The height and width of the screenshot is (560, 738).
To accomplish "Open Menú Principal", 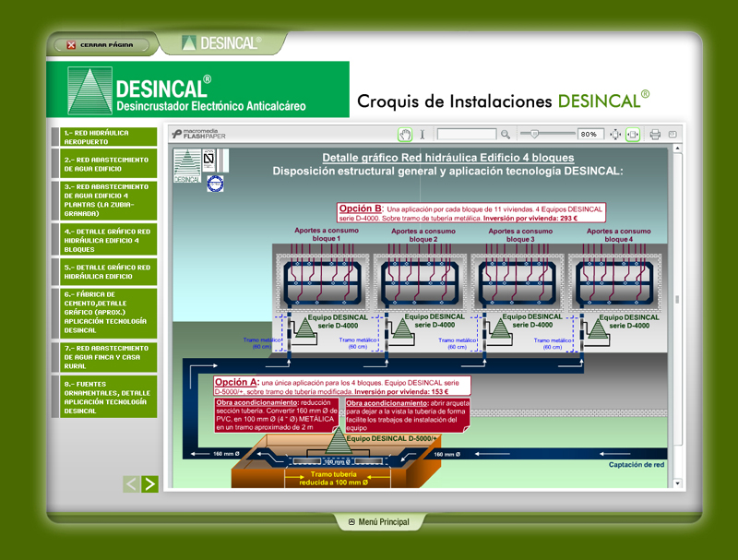I will (x=379, y=522).
